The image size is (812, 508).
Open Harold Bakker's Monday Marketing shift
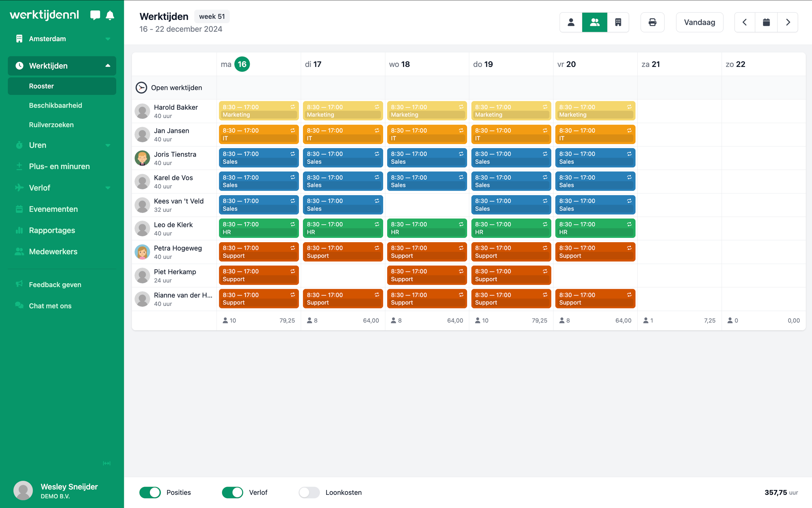pyautogui.click(x=258, y=111)
